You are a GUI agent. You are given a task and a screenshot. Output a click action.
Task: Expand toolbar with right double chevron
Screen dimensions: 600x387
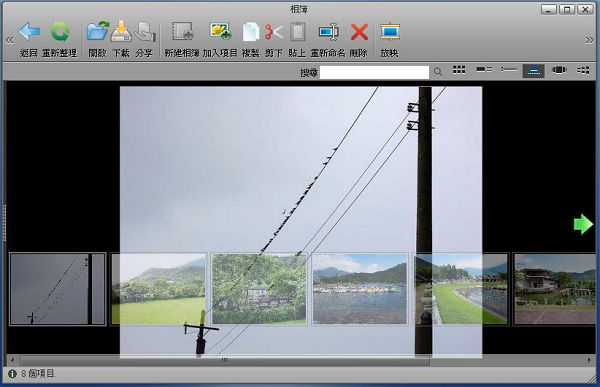[x=589, y=40]
